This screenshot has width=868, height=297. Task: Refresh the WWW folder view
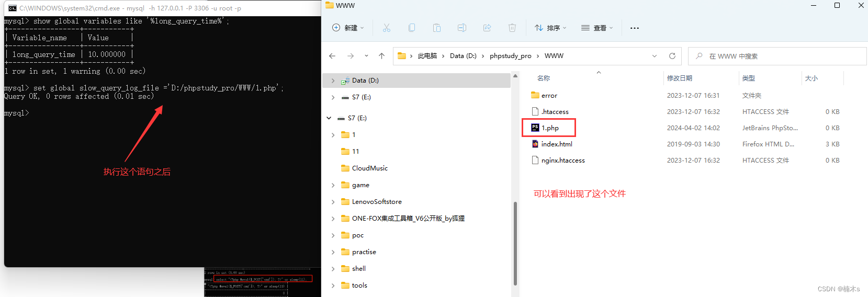672,56
